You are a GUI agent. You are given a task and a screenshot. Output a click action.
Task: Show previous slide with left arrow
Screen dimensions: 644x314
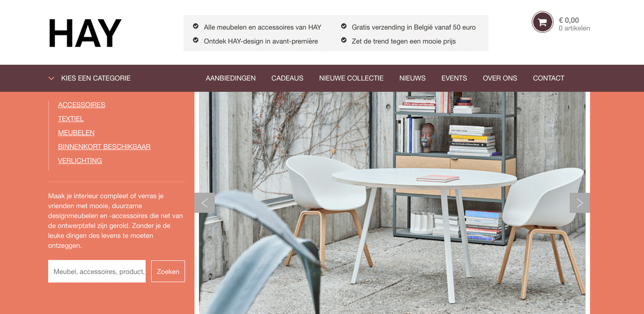coord(204,203)
